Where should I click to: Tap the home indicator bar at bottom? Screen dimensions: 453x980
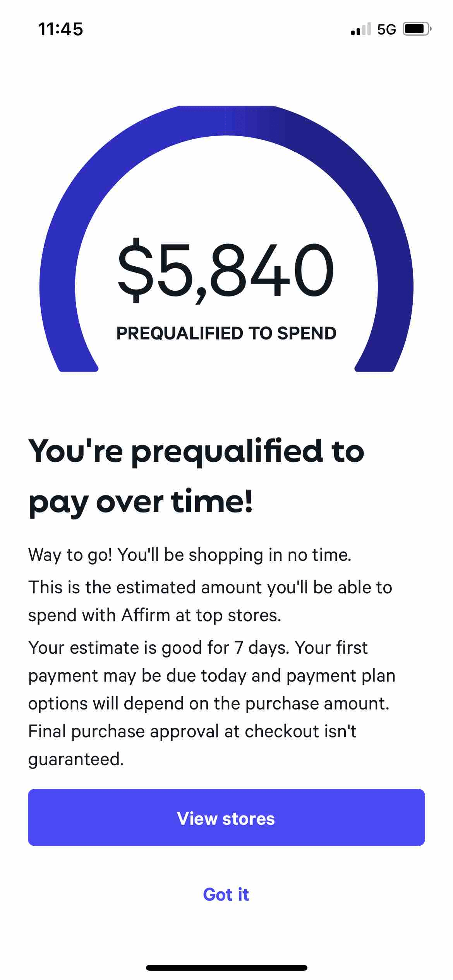[226, 968]
